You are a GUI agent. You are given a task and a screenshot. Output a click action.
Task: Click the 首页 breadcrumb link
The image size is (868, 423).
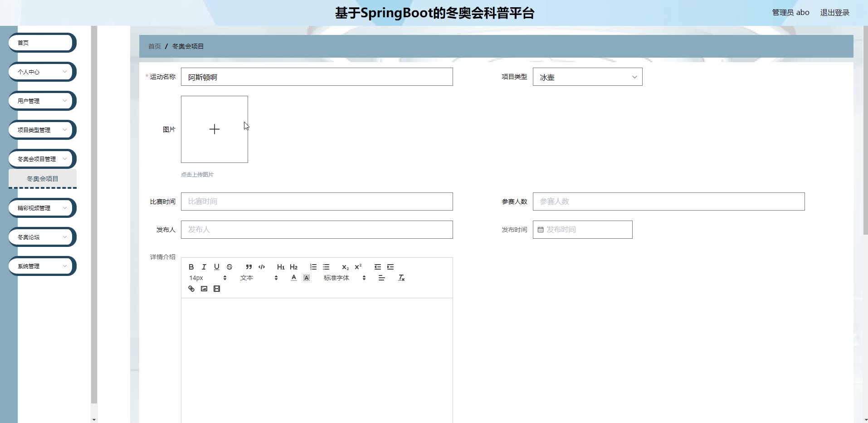coord(155,46)
